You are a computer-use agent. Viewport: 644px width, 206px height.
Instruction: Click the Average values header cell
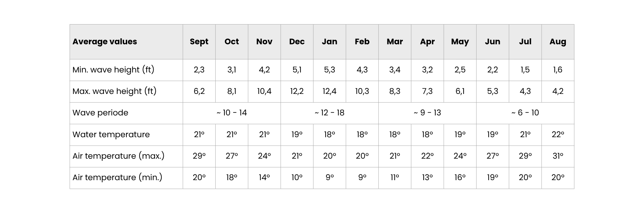point(126,42)
